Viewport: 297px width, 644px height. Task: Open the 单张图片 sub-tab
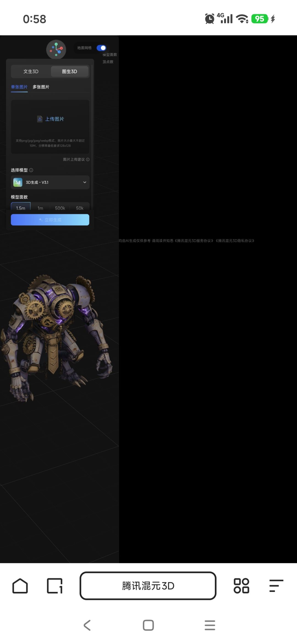click(19, 87)
